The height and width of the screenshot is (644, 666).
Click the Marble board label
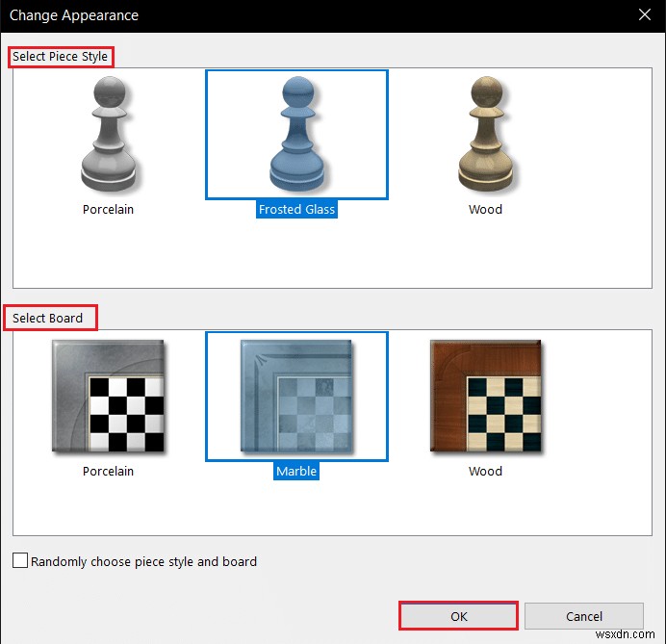[x=296, y=471]
